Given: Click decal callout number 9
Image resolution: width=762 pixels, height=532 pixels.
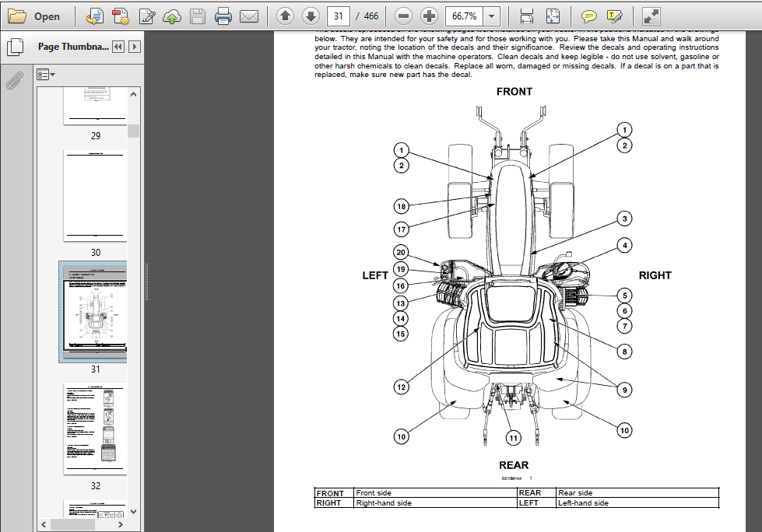Looking at the screenshot, I should (624, 390).
